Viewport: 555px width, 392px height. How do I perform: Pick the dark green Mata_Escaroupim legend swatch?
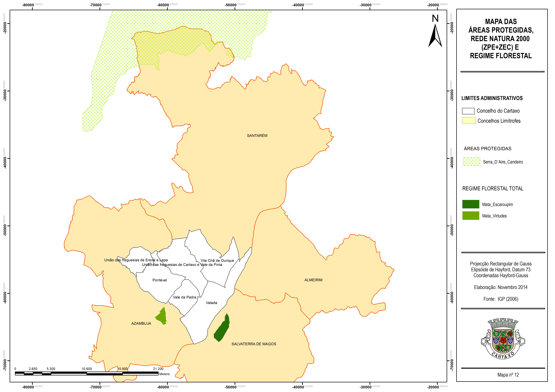pyautogui.click(x=471, y=204)
